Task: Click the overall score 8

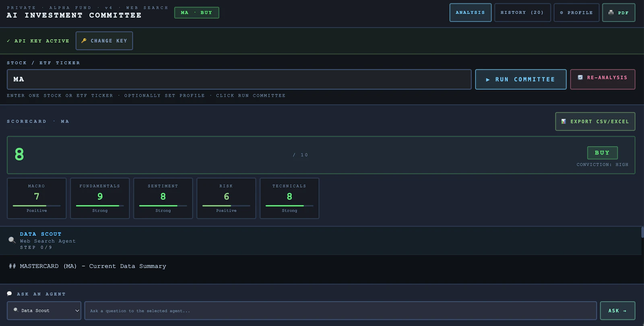Action: tap(19, 155)
